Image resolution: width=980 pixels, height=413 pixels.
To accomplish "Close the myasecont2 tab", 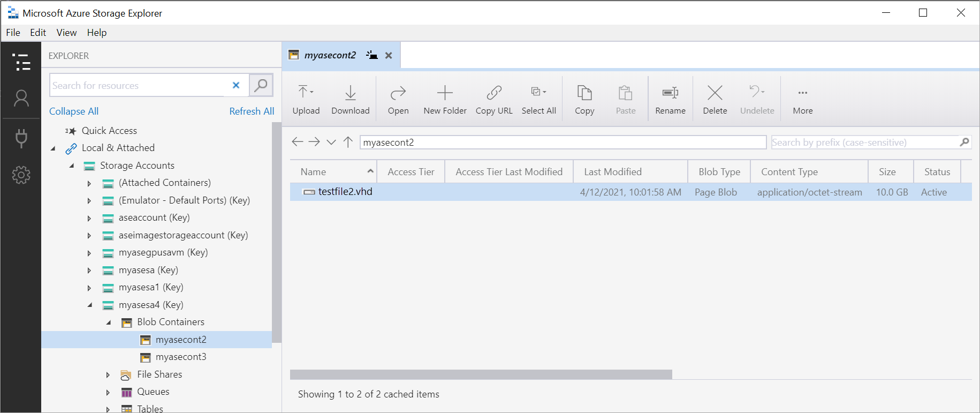I will [x=389, y=55].
